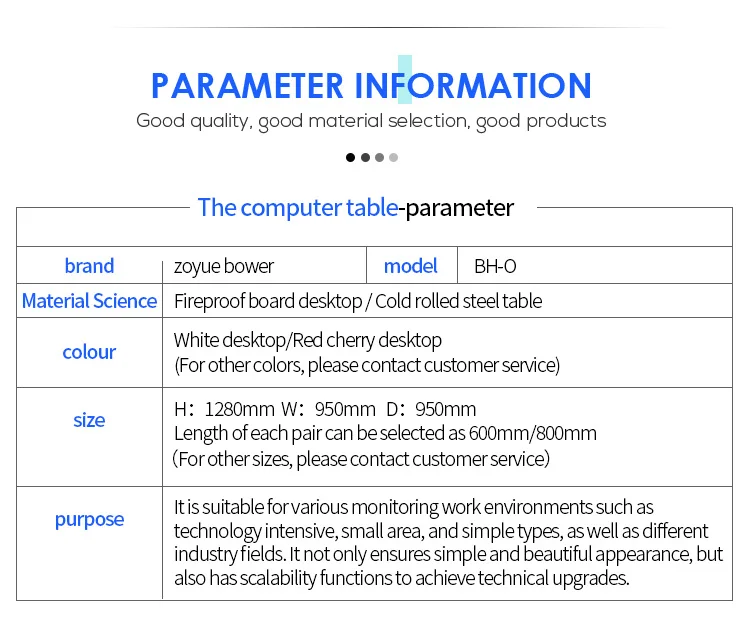Click the Fireproof board desktop text
Viewport: 750px width, 641px height.
pyautogui.click(x=268, y=301)
